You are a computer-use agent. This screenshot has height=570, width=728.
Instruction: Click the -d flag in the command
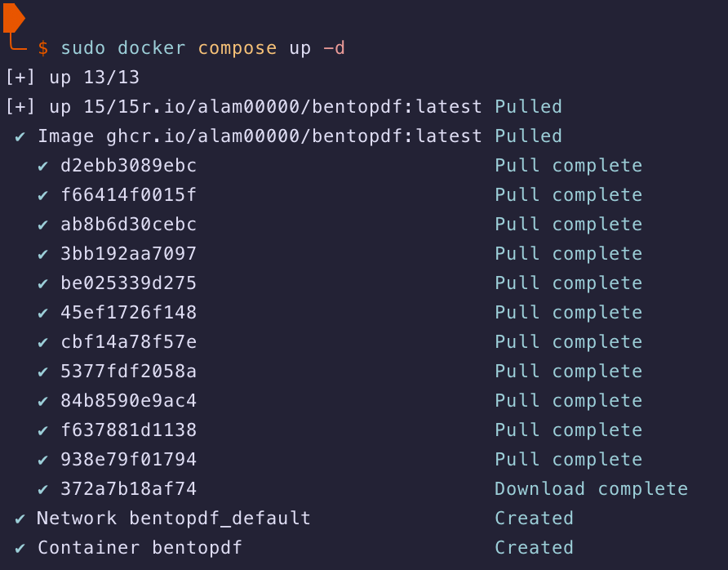(334, 48)
